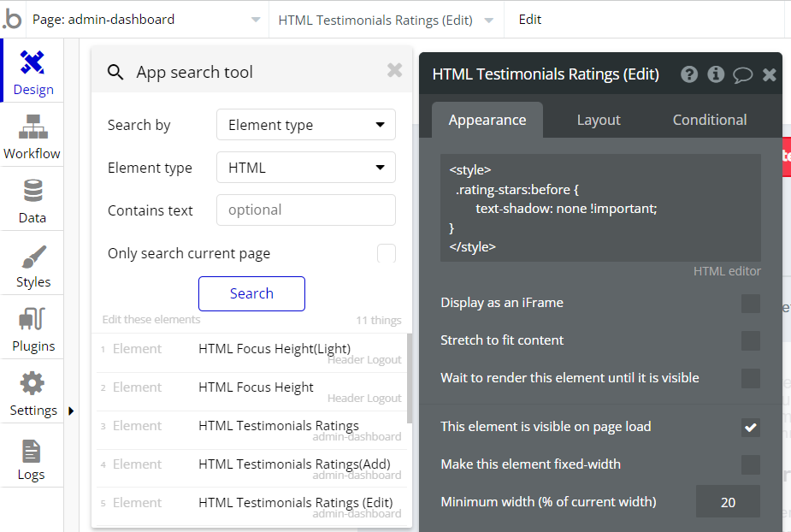Viewport: 791px width, 532px height.
Task: Click the Minimum width value 20
Action: [728, 502]
